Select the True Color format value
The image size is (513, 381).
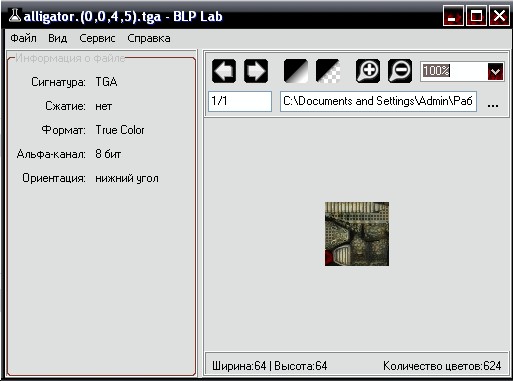[120, 130]
